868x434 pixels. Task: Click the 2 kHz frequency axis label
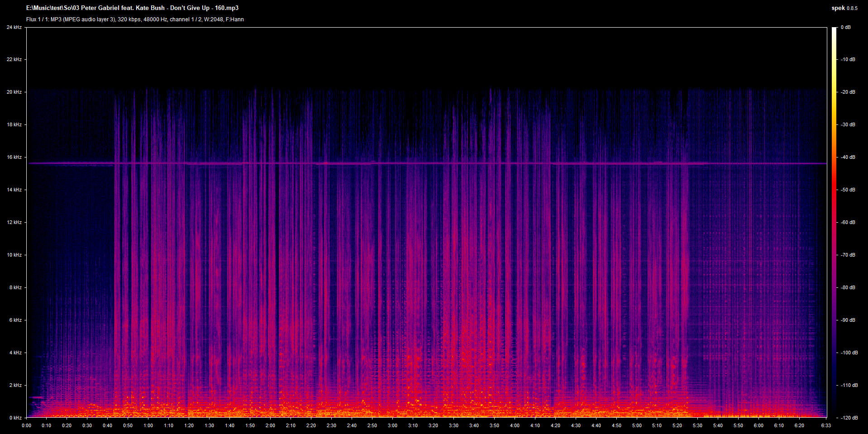[15, 385]
